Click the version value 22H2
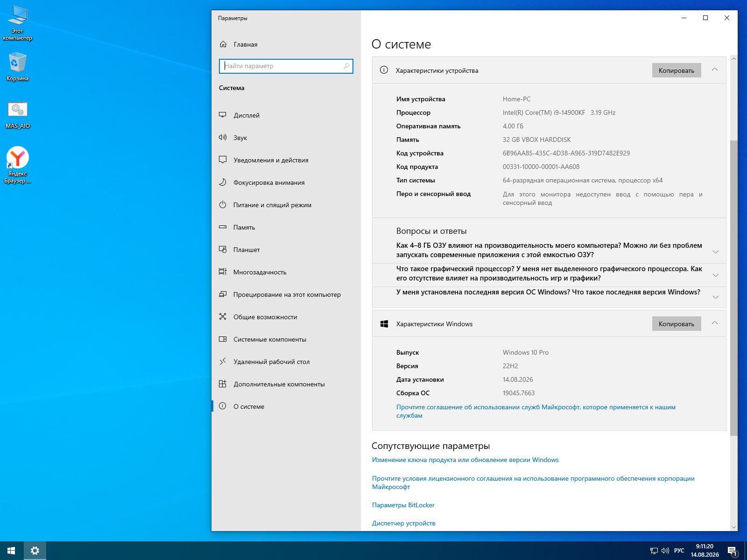This screenshot has height=560, width=747. click(x=510, y=366)
